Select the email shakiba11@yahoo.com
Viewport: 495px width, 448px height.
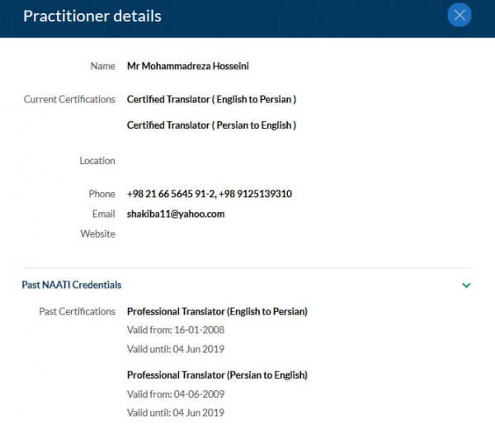[x=176, y=214]
